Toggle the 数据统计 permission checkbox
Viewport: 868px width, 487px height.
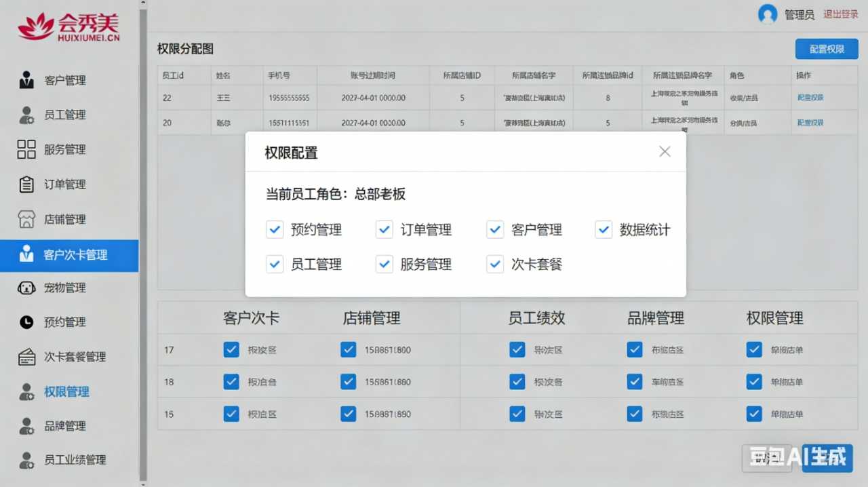[x=604, y=230]
